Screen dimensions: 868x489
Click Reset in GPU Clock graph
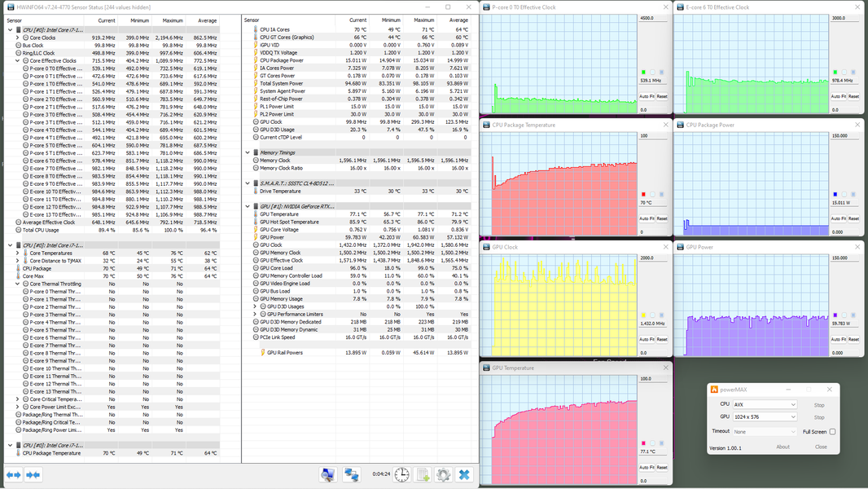[662, 340]
